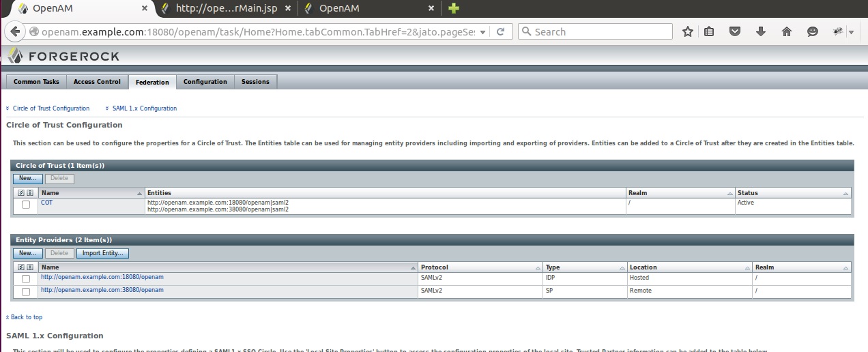Click Delete in Entity Providers section

pyautogui.click(x=59, y=253)
